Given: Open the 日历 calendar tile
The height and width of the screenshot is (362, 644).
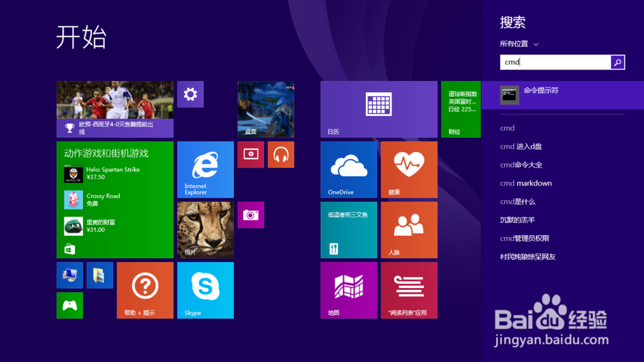Looking at the screenshot, I should (379, 110).
